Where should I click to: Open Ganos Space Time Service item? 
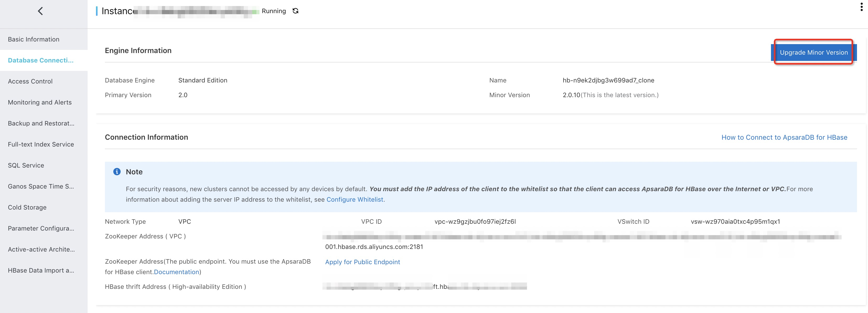pyautogui.click(x=41, y=186)
